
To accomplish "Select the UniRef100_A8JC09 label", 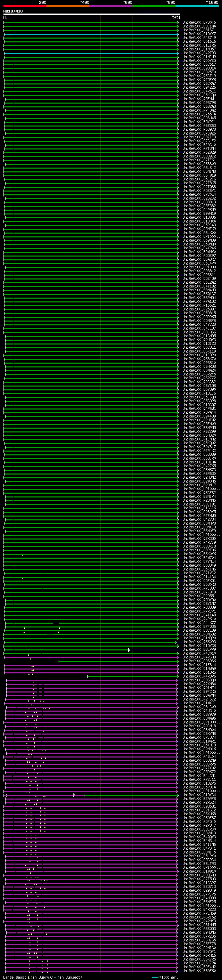I will (x=199, y=707).
